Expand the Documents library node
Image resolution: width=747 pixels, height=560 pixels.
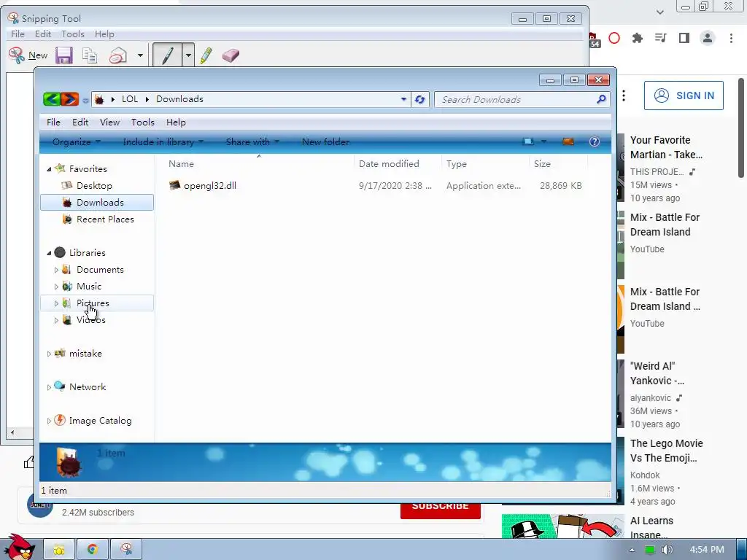56,270
